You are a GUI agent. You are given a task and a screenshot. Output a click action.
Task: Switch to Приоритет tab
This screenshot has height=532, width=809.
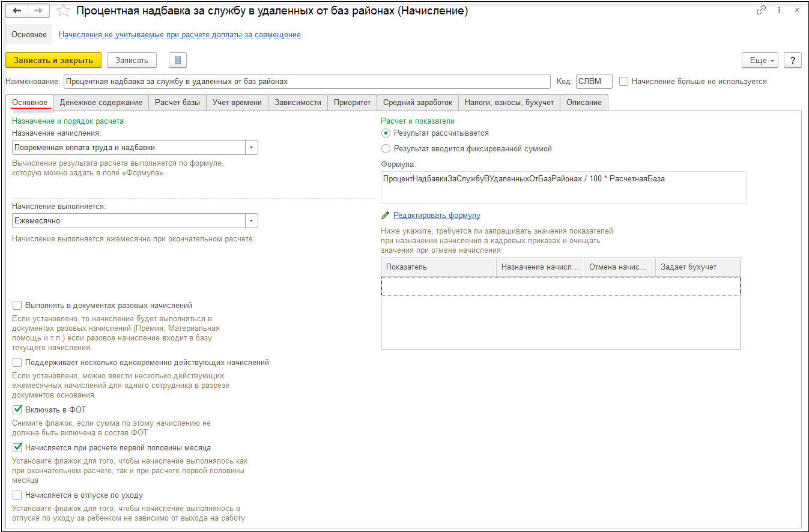pyautogui.click(x=353, y=103)
